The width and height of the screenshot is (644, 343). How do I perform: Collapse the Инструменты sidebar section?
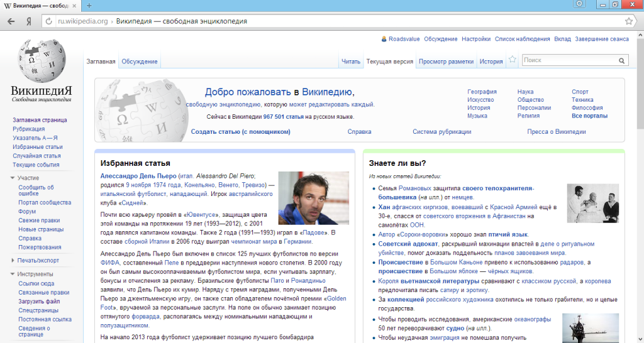tap(13, 274)
